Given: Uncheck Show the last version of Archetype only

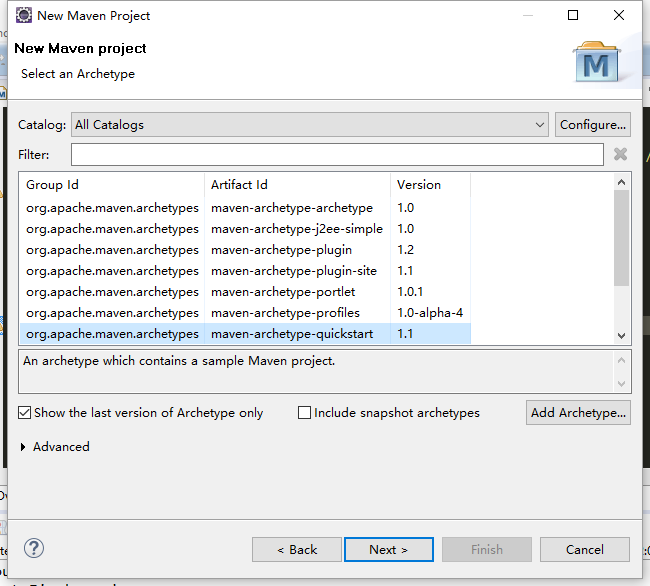Looking at the screenshot, I should [x=24, y=413].
